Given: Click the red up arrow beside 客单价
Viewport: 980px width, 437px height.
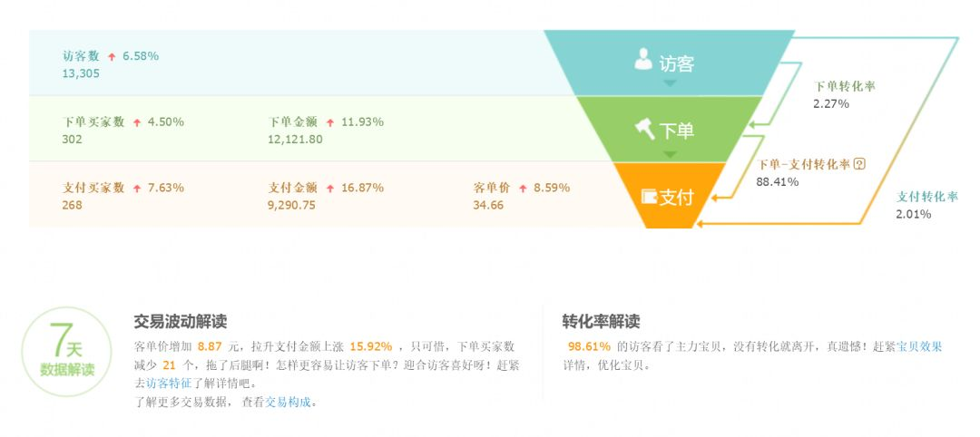Looking at the screenshot, I should pyautogui.click(x=523, y=189).
